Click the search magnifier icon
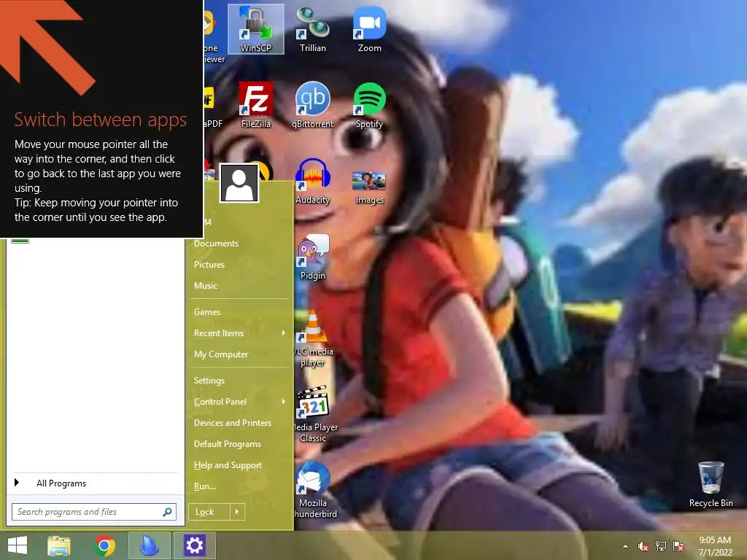 [x=167, y=512]
